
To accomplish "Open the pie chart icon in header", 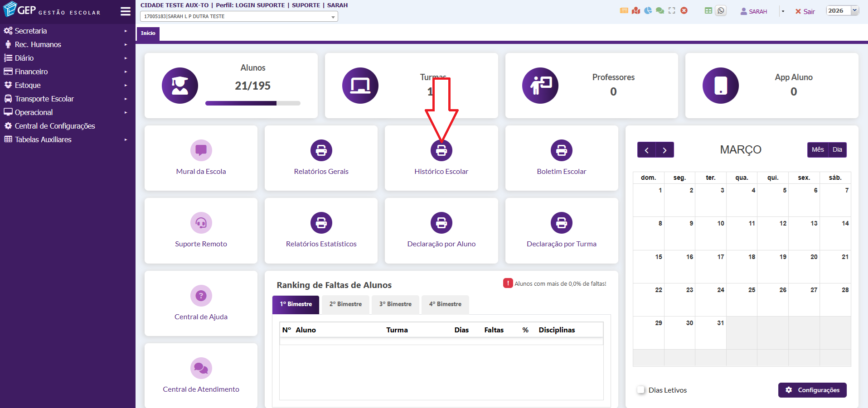I will (x=648, y=10).
